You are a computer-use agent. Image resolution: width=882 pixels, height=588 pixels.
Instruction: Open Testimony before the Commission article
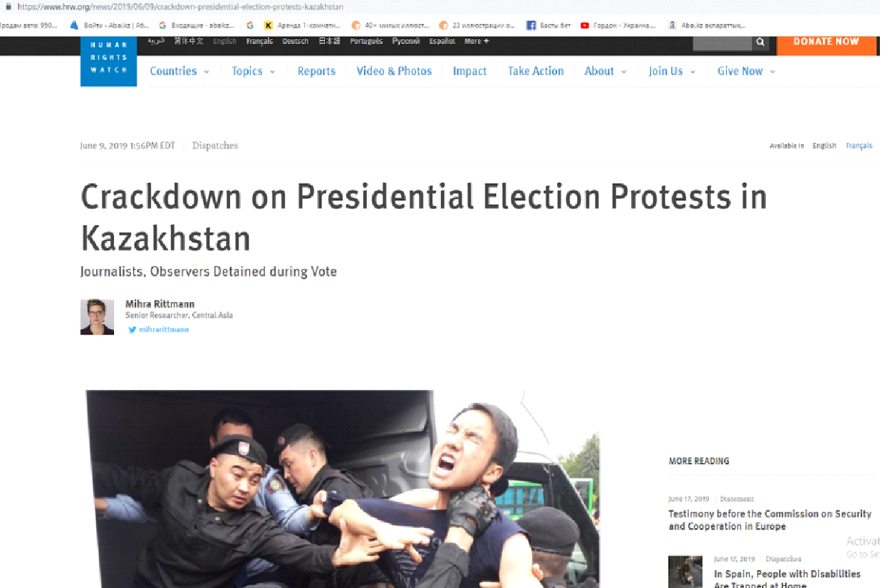pyautogui.click(x=770, y=520)
